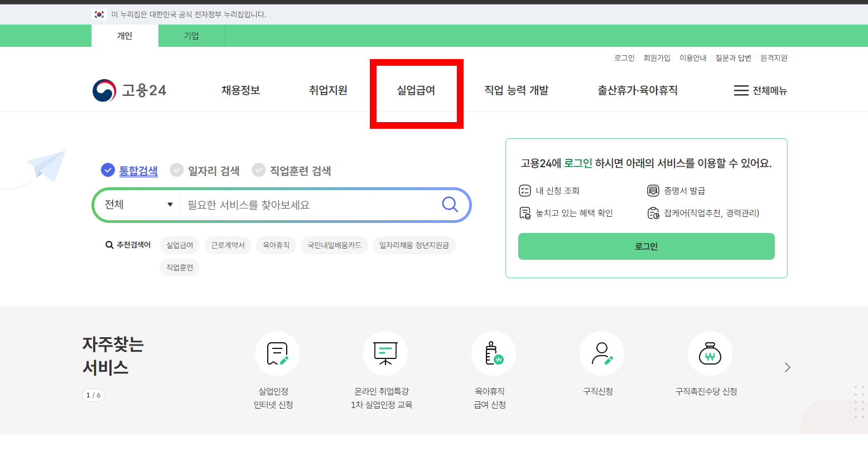Click 놓치고 있는 혜택 확인 text
Viewport: 868px width, 466px height.
574,213
